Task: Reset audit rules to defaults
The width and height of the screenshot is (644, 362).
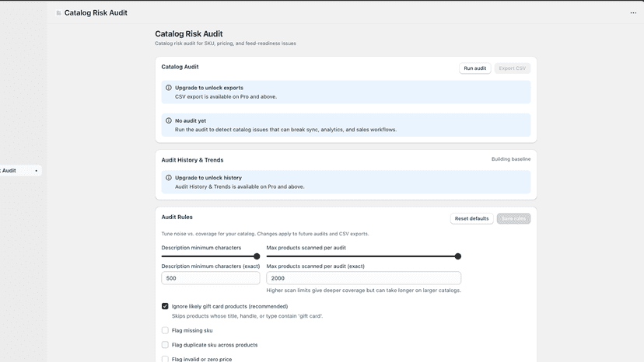Action: [x=471, y=218]
